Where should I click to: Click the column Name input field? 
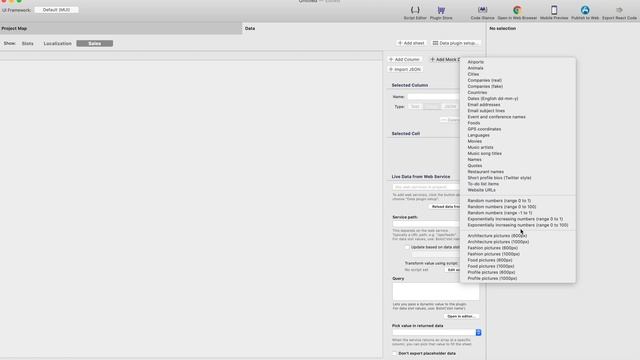click(433, 97)
